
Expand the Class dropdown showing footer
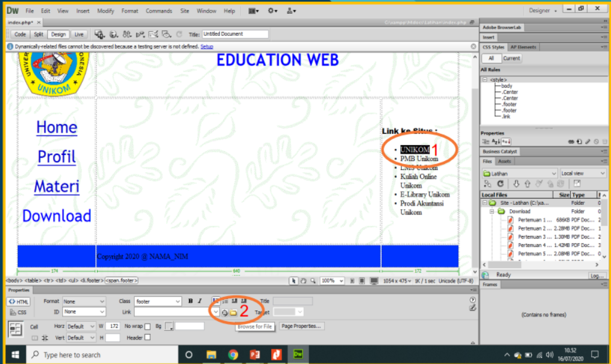click(x=158, y=301)
